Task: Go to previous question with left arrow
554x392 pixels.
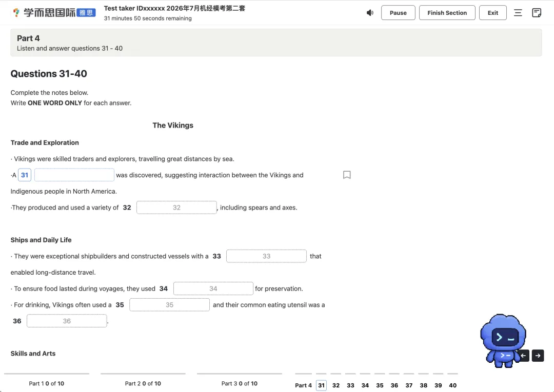Action: click(x=523, y=355)
